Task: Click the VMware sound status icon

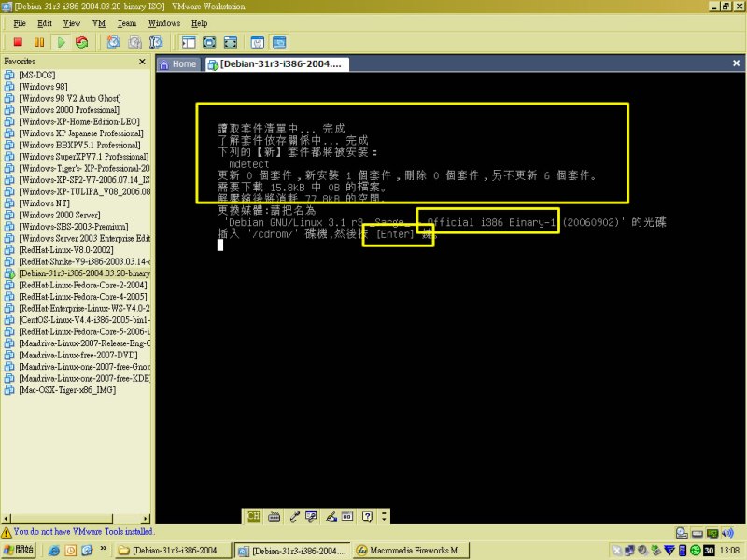Action: (x=727, y=533)
